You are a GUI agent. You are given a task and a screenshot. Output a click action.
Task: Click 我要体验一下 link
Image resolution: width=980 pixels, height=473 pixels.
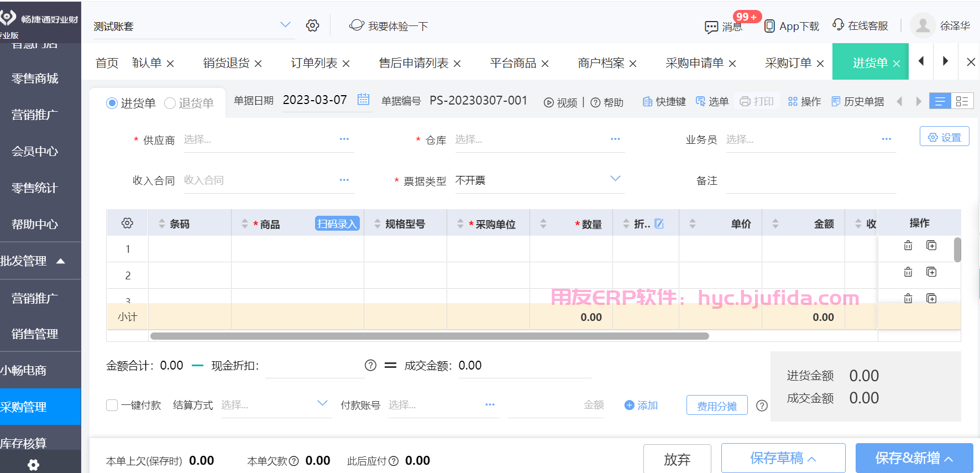[389, 25]
